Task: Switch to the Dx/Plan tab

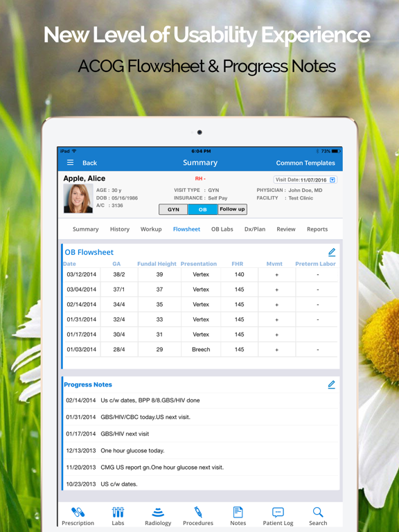Action: pos(255,229)
